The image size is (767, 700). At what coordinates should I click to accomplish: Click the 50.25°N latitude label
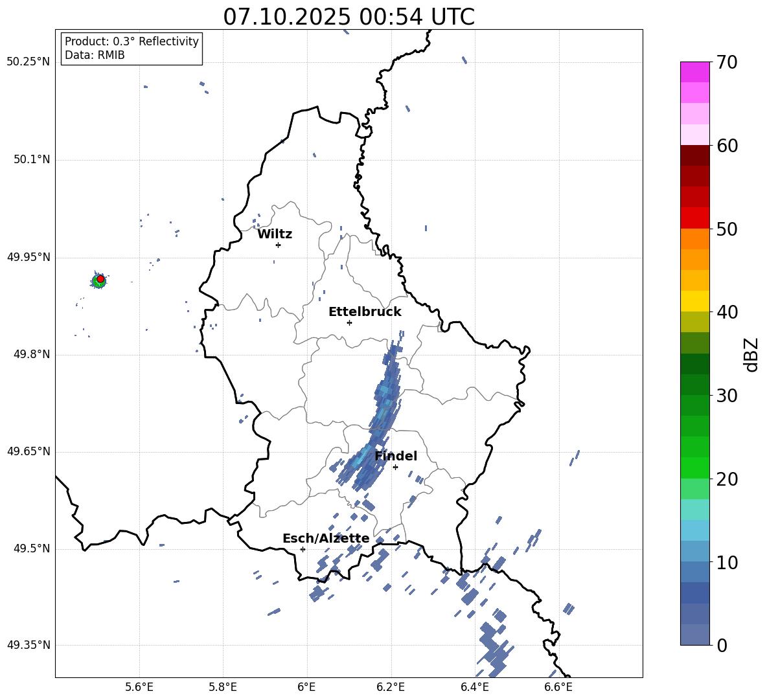click(29, 62)
